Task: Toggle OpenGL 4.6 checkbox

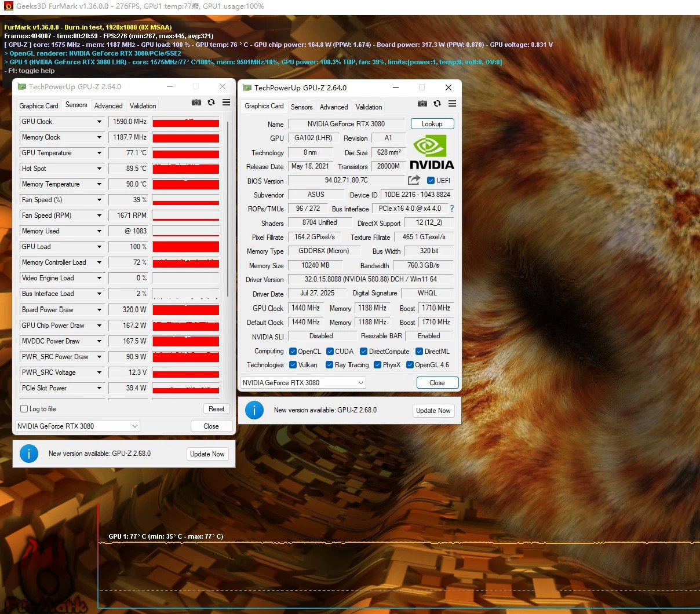Action: tap(410, 364)
